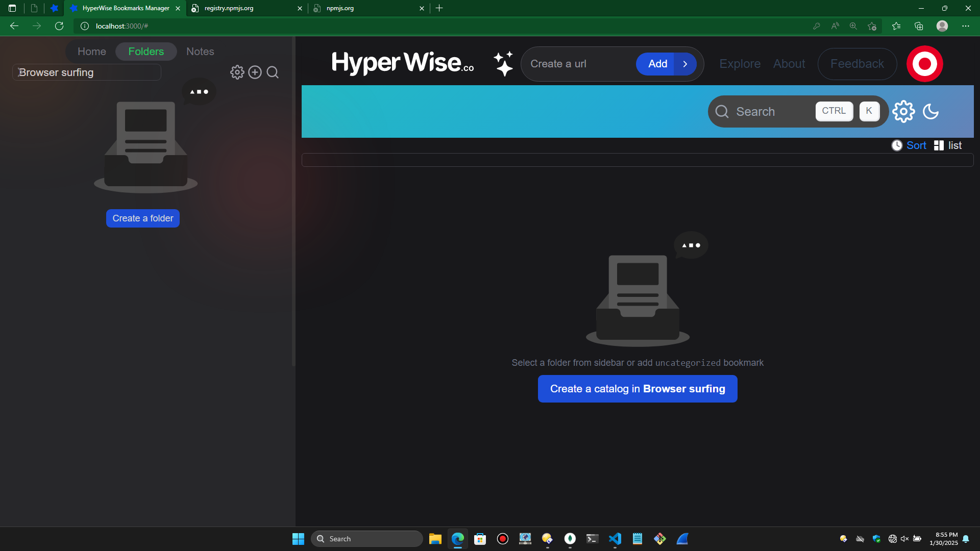
Task: Click sidebar search magnifier icon
Action: (x=273, y=72)
